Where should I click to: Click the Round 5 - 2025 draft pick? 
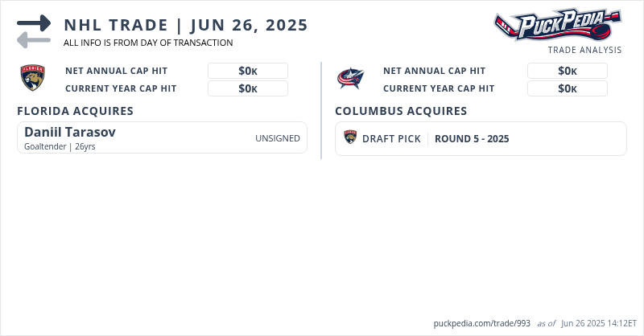click(x=472, y=139)
